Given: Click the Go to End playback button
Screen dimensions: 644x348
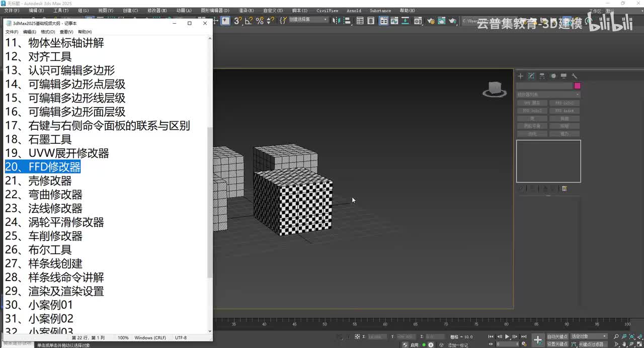Looking at the screenshot, I should 524,336.
